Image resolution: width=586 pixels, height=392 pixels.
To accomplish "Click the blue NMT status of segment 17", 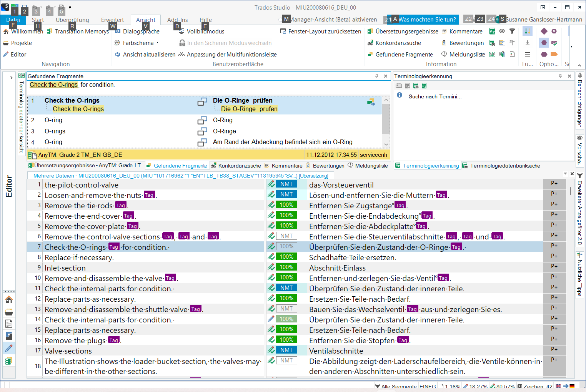I will point(286,350).
